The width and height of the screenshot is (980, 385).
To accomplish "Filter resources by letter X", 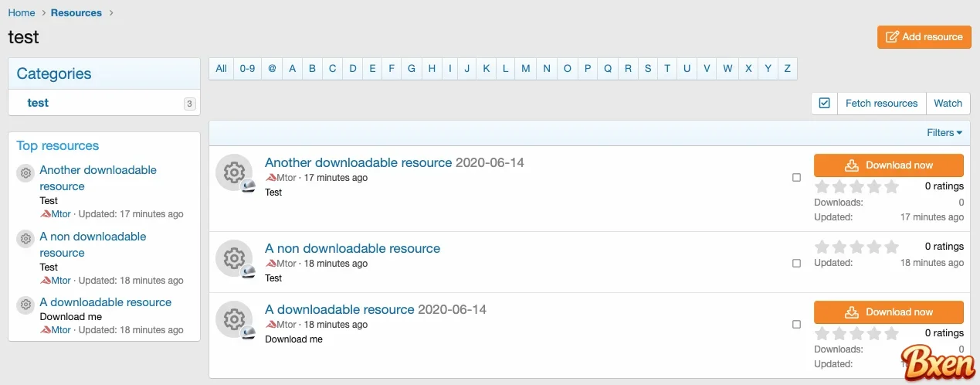I will click(748, 68).
